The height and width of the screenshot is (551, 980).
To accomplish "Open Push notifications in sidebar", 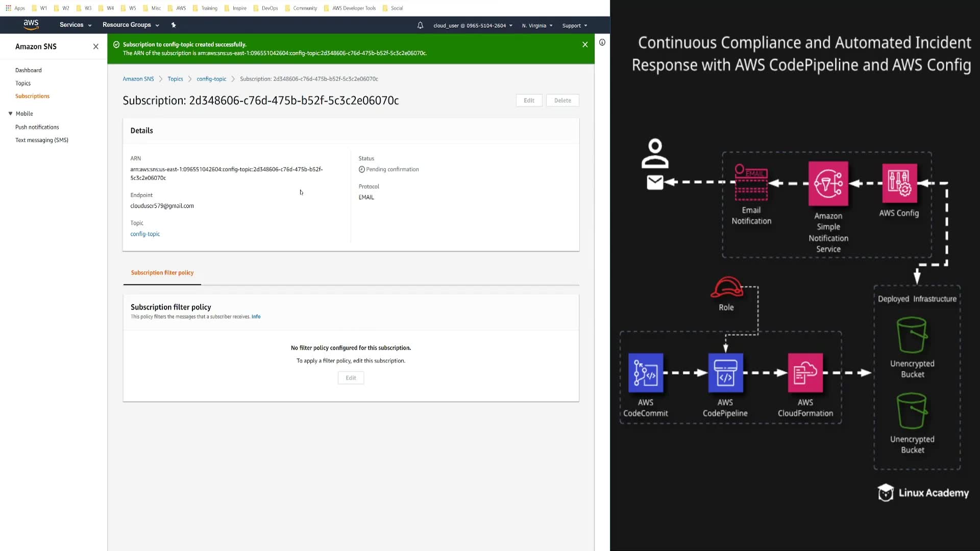I will [x=37, y=127].
